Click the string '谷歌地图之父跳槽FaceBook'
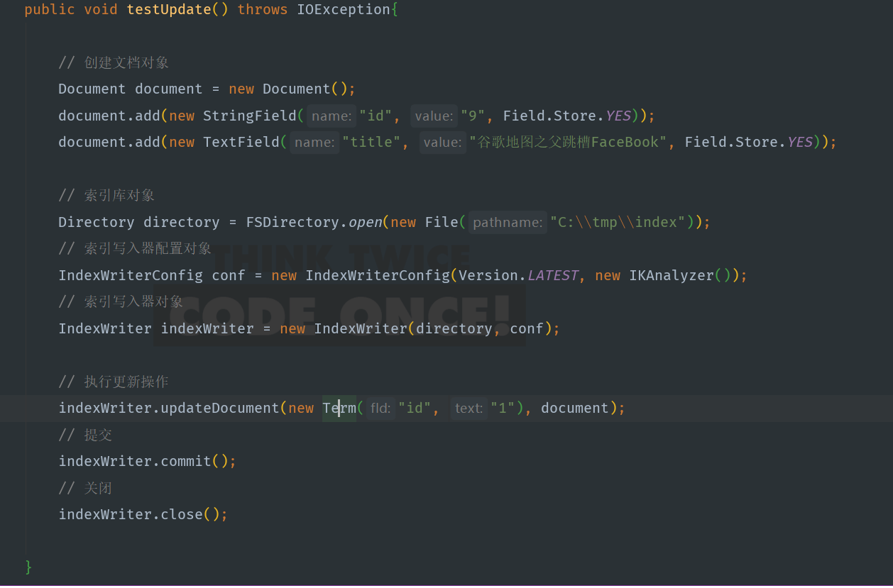The height and width of the screenshot is (588, 893). tap(569, 142)
